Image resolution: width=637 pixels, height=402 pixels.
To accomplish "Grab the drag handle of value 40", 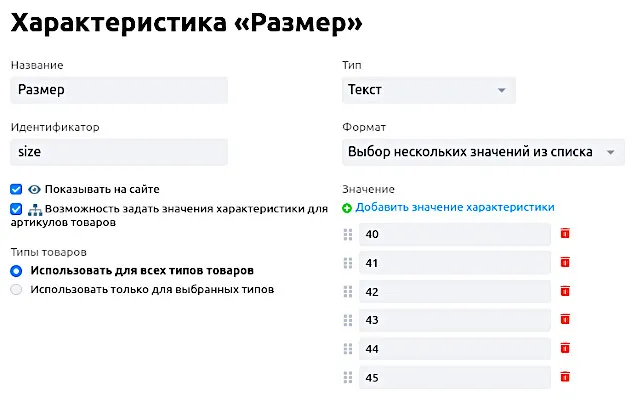I will tap(348, 234).
